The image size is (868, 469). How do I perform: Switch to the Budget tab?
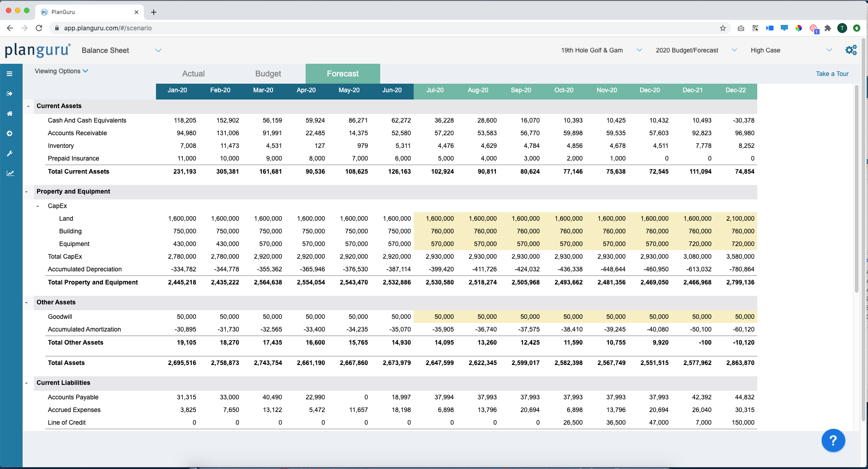pyautogui.click(x=268, y=74)
